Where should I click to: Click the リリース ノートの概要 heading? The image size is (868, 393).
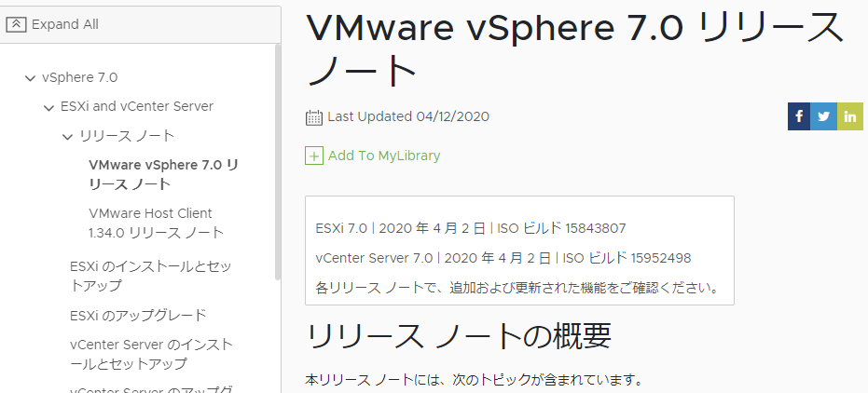coord(459,335)
